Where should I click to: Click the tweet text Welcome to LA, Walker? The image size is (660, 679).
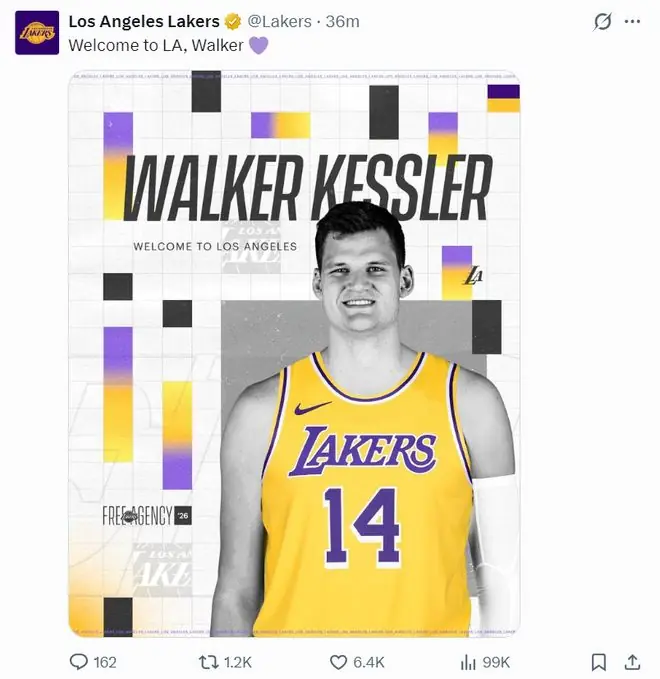[x=156, y=45]
